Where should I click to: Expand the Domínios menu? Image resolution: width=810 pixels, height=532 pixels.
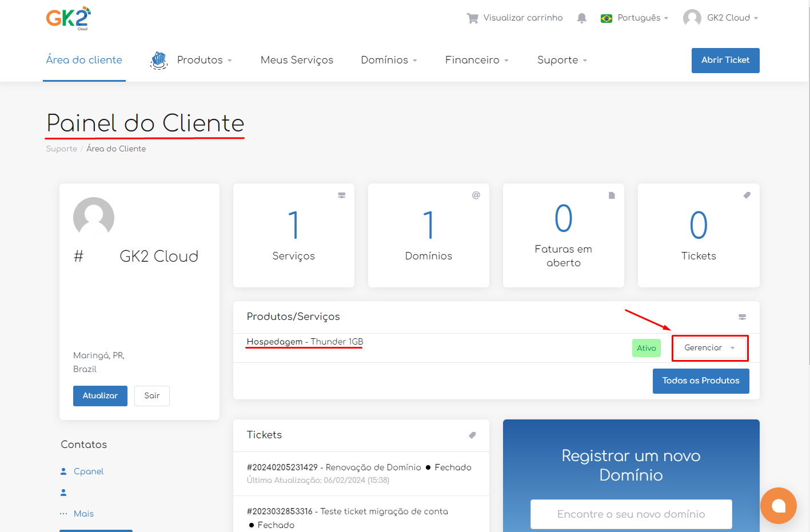coord(389,60)
